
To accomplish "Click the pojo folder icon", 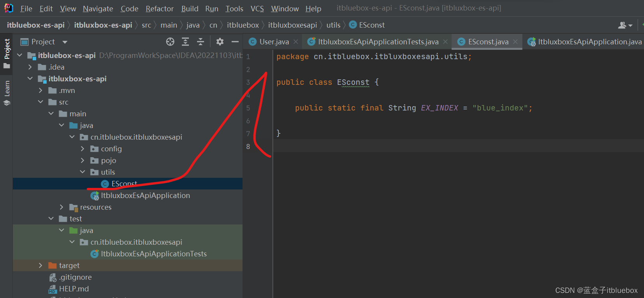I will click(x=94, y=160).
